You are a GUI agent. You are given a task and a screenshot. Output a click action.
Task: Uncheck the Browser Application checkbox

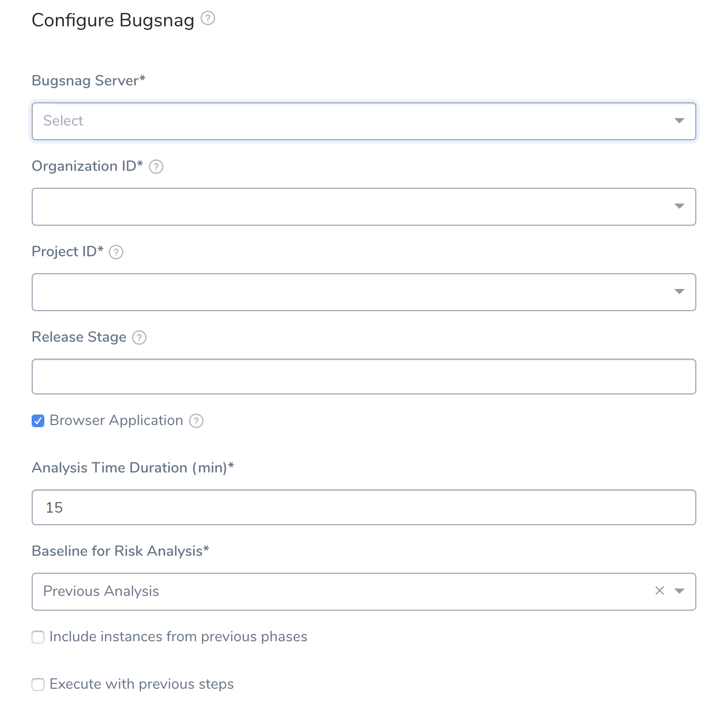pos(38,421)
